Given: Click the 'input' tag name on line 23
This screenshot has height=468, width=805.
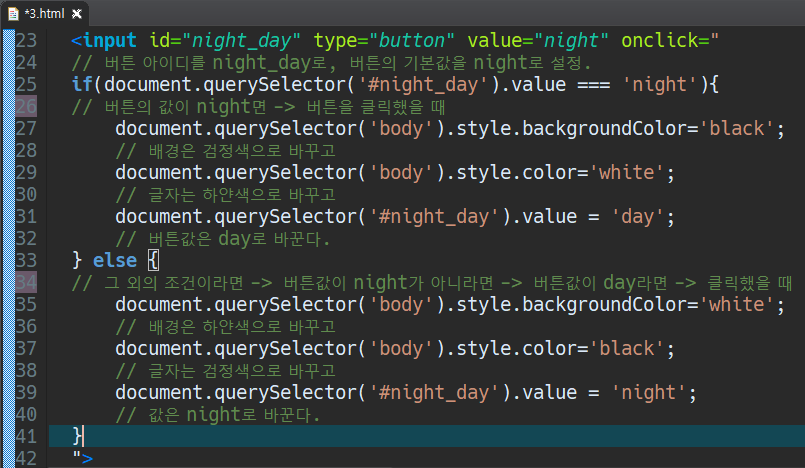Looking at the screenshot, I should pyautogui.click(x=109, y=40).
